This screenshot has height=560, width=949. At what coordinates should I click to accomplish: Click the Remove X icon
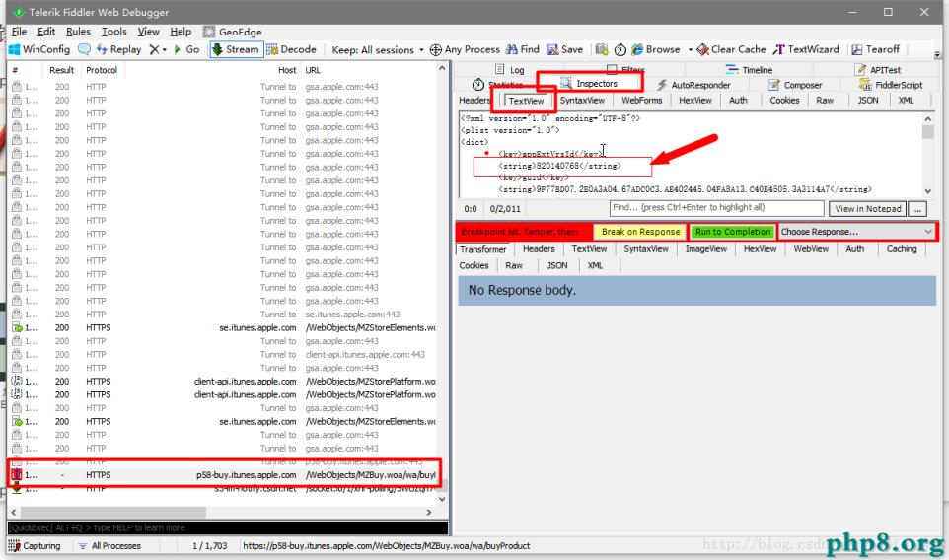tap(155, 49)
